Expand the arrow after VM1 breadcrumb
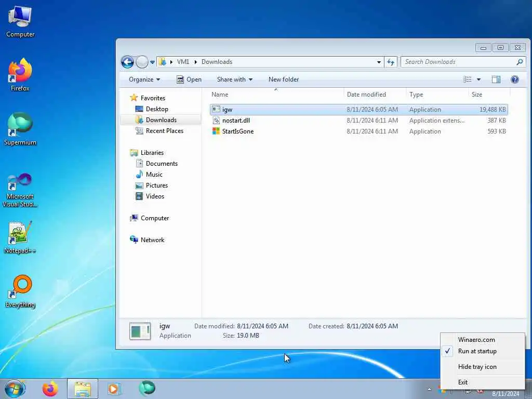532x399 pixels. click(195, 62)
